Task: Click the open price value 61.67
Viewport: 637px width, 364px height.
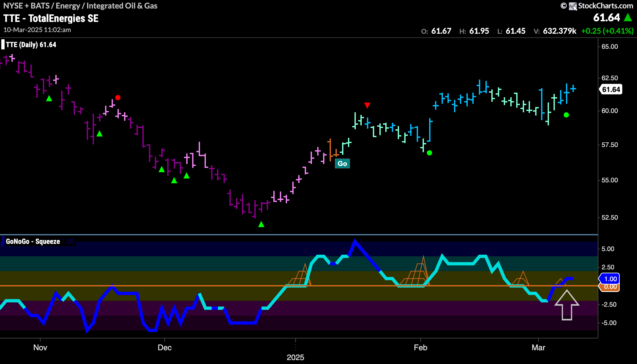Action: (441, 31)
